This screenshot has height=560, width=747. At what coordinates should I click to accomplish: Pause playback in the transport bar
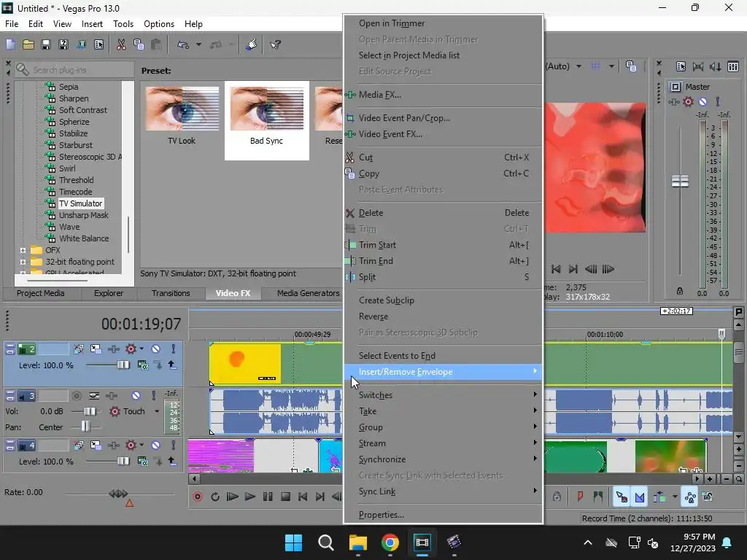268,497
